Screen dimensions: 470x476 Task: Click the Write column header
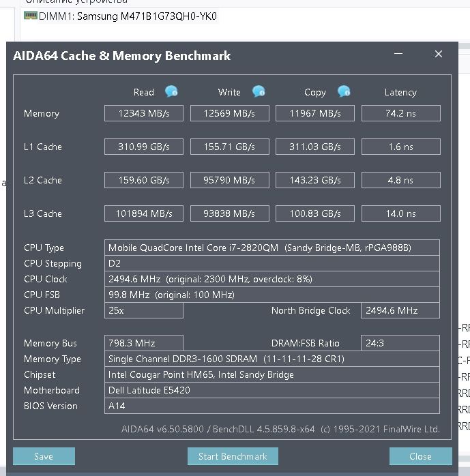(x=229, y=92)
